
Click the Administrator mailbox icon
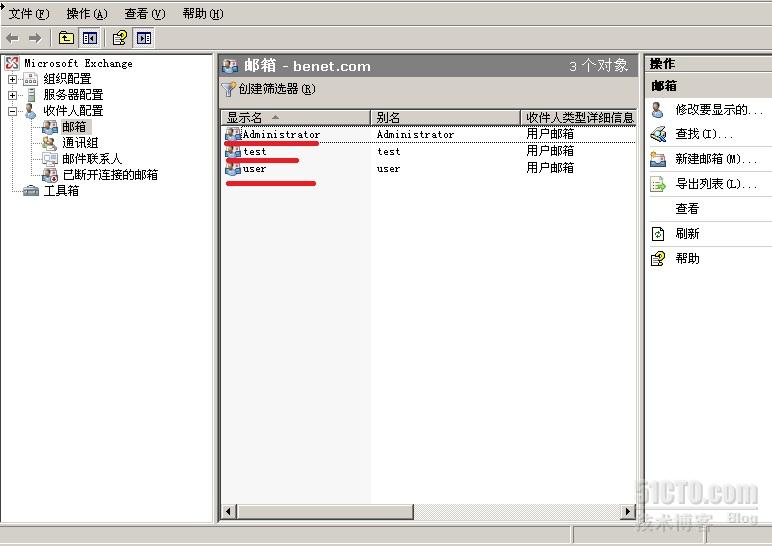click(233, 134)
